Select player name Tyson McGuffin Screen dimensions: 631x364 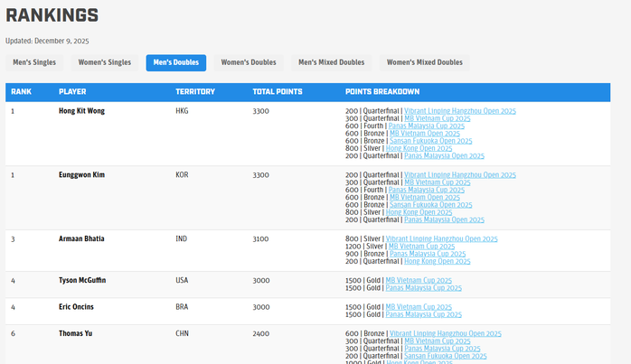click(x=82, y=281)
